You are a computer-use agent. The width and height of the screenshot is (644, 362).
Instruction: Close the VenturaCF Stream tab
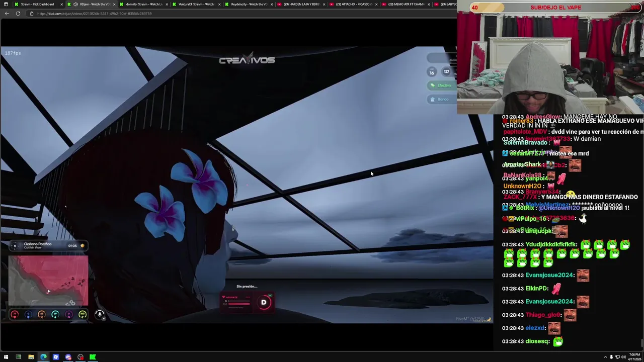[219, 4]
